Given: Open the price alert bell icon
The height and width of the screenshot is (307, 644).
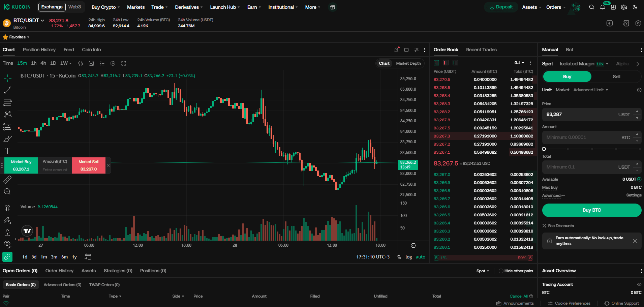Looking at the screenshot, I should tap(396, 50).
